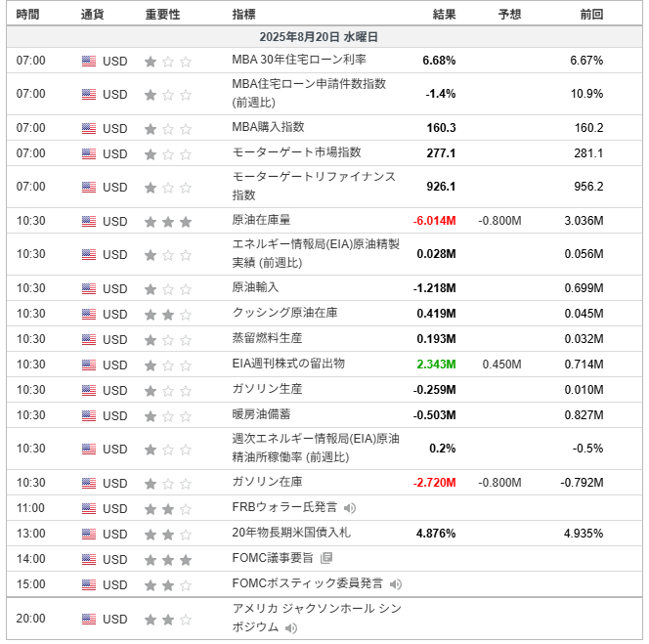Open モーターゲートリファイナンス指数 indicator
This screenshot has height=644, width=649.
314,186
